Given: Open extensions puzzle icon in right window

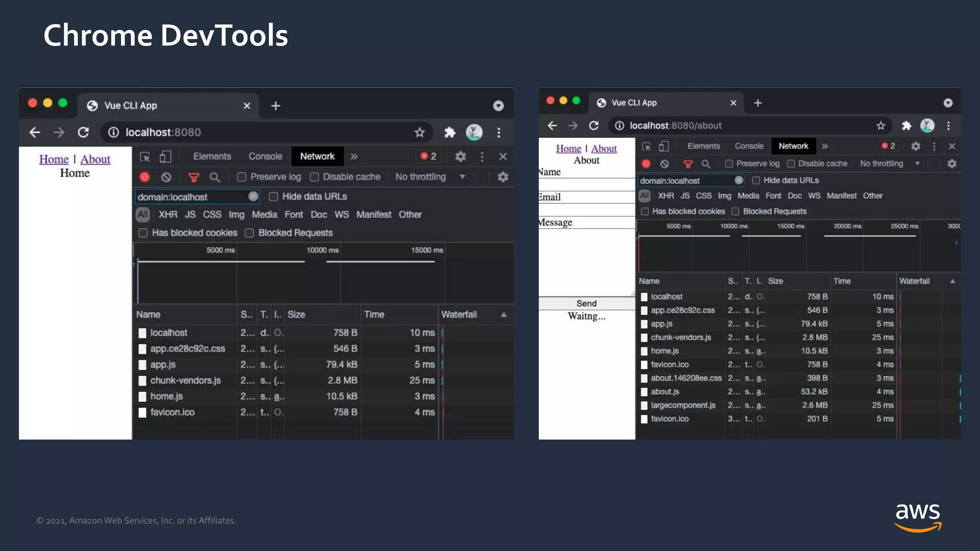Looking at the screenshot, I should coord(906,125).
